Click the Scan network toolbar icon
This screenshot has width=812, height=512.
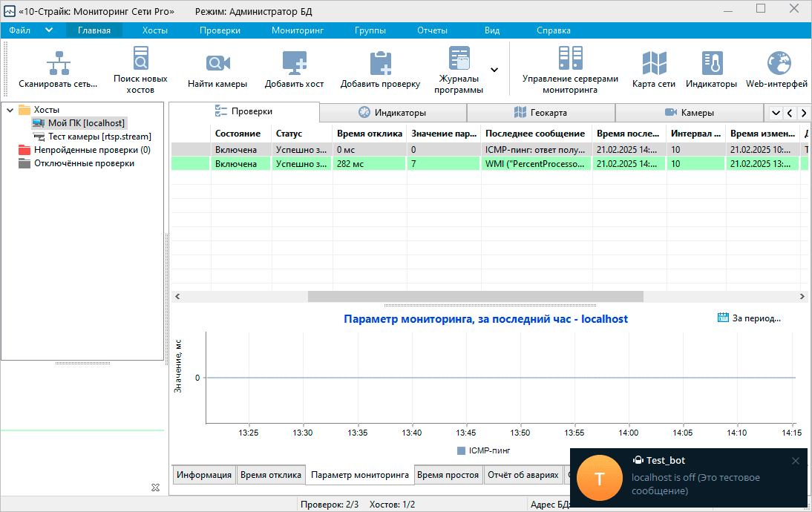[x=58, y=64]
